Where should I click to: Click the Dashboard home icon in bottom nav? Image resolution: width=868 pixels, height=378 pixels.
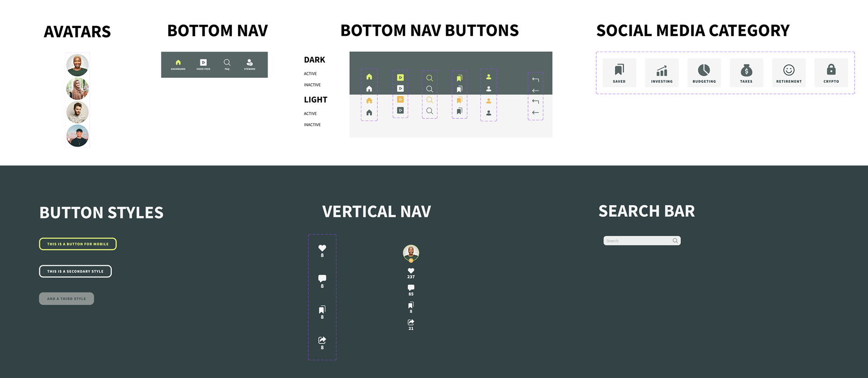[178, 64]
